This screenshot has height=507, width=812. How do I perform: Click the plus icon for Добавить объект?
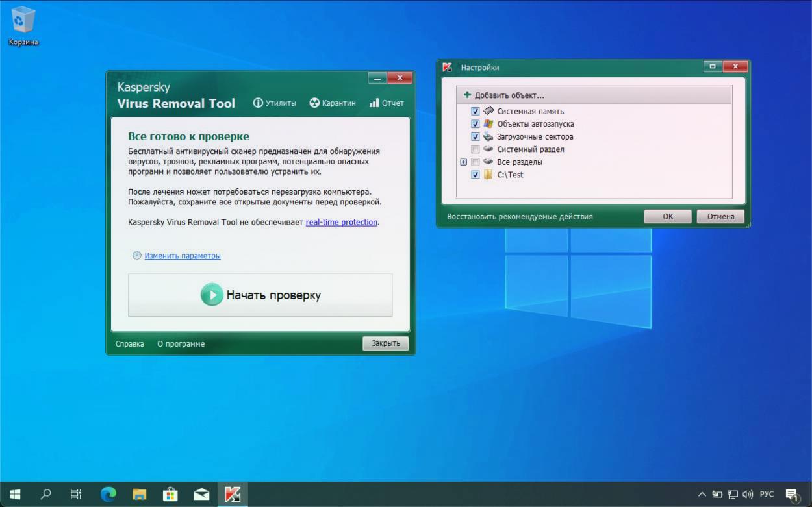click(467, 95)
